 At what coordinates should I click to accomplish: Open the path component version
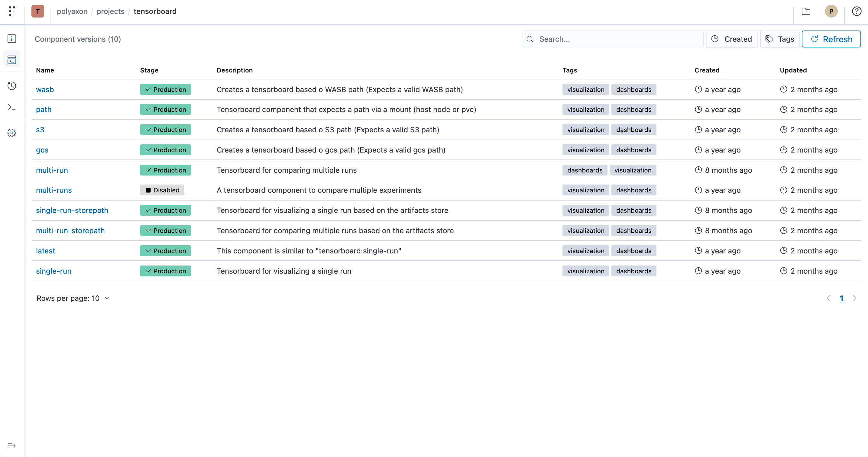tap(44, 109)
